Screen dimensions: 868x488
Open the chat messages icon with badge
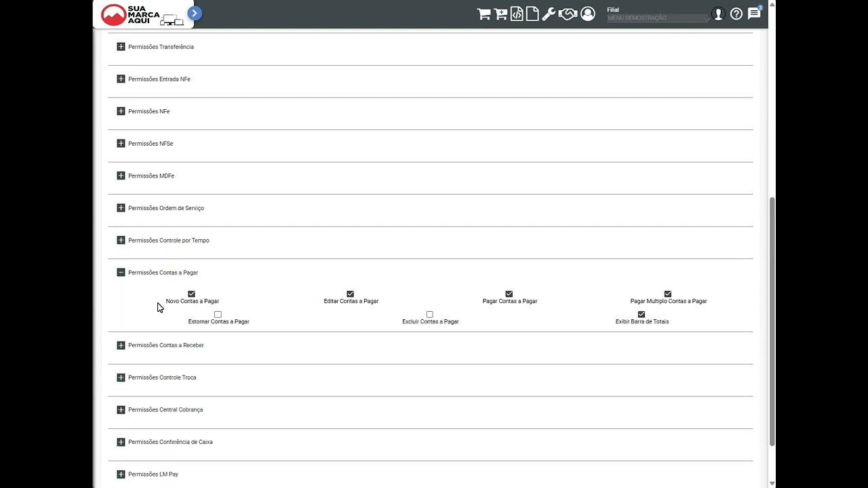coord(755,13)
